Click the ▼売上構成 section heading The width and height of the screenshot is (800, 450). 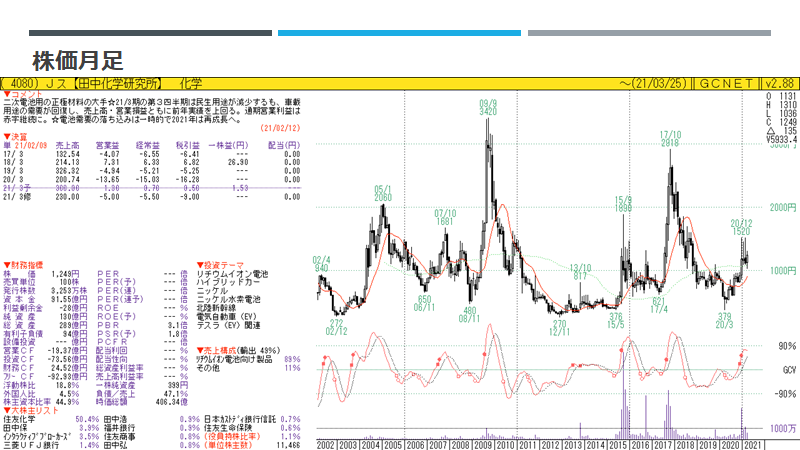click(216, 351)
